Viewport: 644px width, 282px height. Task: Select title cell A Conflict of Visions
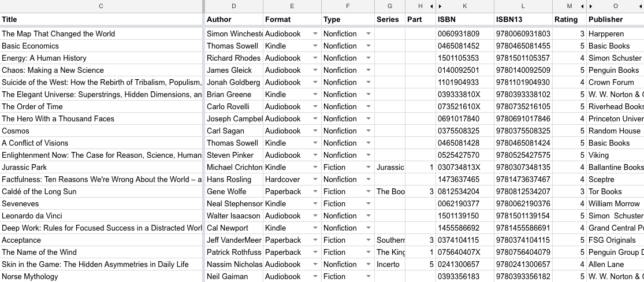(x=101, y=143)
